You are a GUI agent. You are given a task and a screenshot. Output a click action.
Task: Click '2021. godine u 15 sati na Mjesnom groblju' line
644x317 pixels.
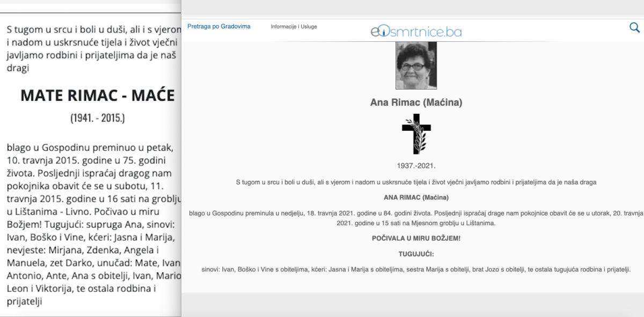pyautogui.click(x=416, y=223)
